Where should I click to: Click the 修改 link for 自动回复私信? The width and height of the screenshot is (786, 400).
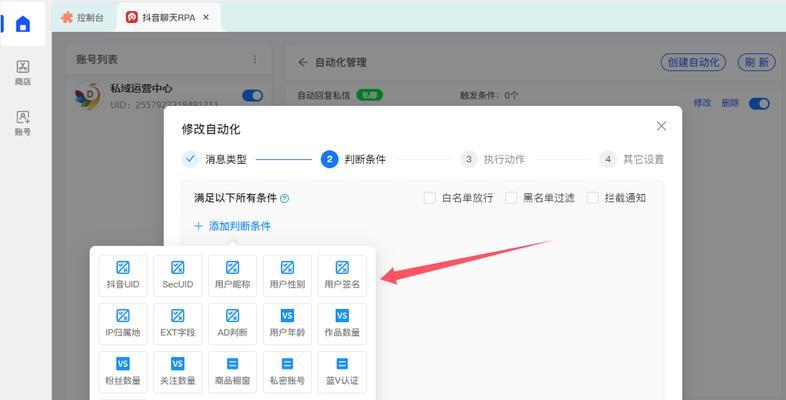pyautogui.click(x=702, y=103)
